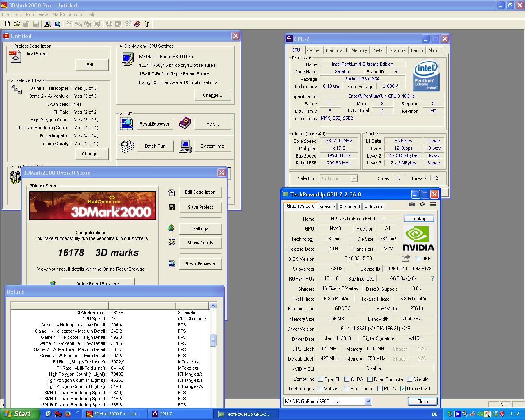Image resolution: width=525 pixels, height=420 pixels.
Task: Switch to the SPD tab in CPU-Z
Action: pos(378,50)
